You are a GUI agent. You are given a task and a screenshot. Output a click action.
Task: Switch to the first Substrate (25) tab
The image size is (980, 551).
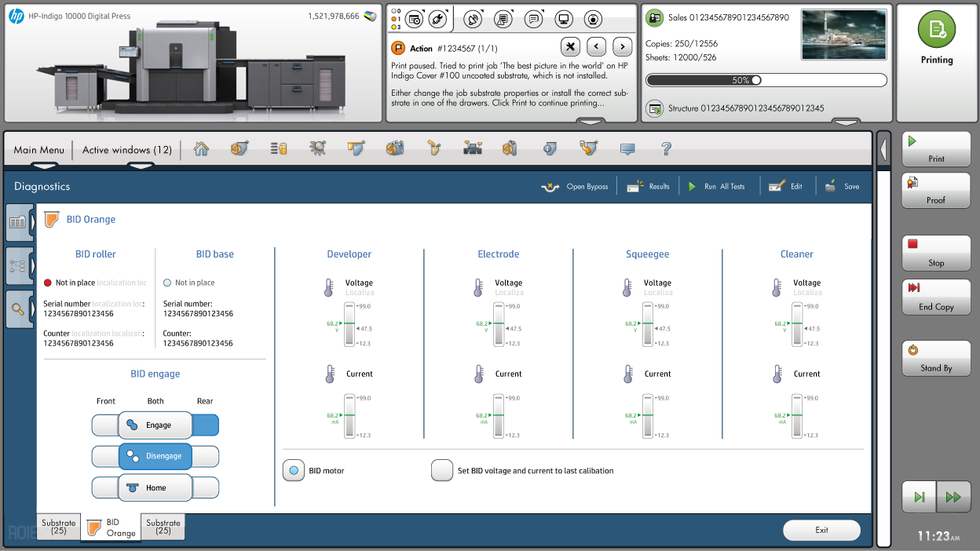59,527
